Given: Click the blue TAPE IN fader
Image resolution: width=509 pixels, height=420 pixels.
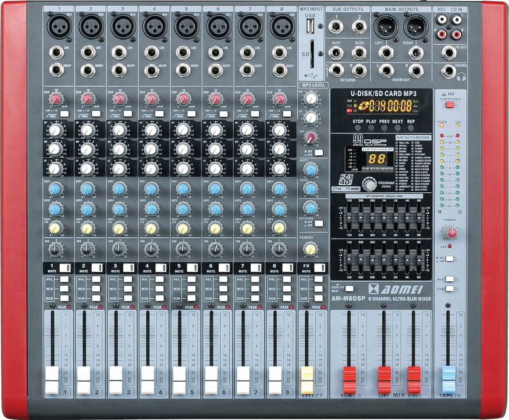Looking at the screenshot, I should tap(449, 380).
